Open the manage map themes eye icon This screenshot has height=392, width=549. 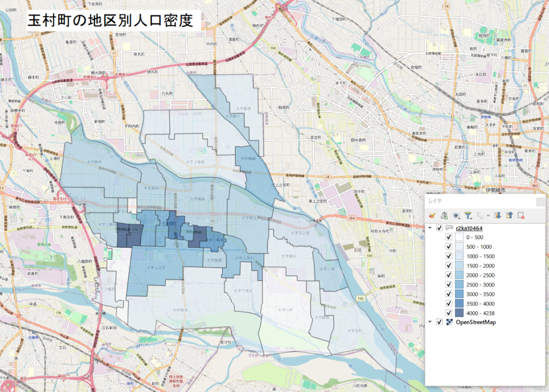[x=456, y=216]
